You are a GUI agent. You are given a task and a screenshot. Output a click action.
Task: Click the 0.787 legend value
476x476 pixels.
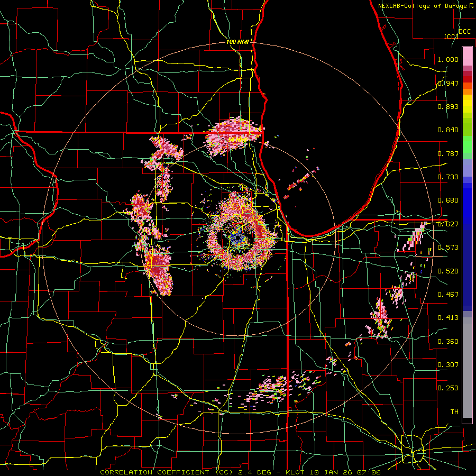(x=448, y=153)
